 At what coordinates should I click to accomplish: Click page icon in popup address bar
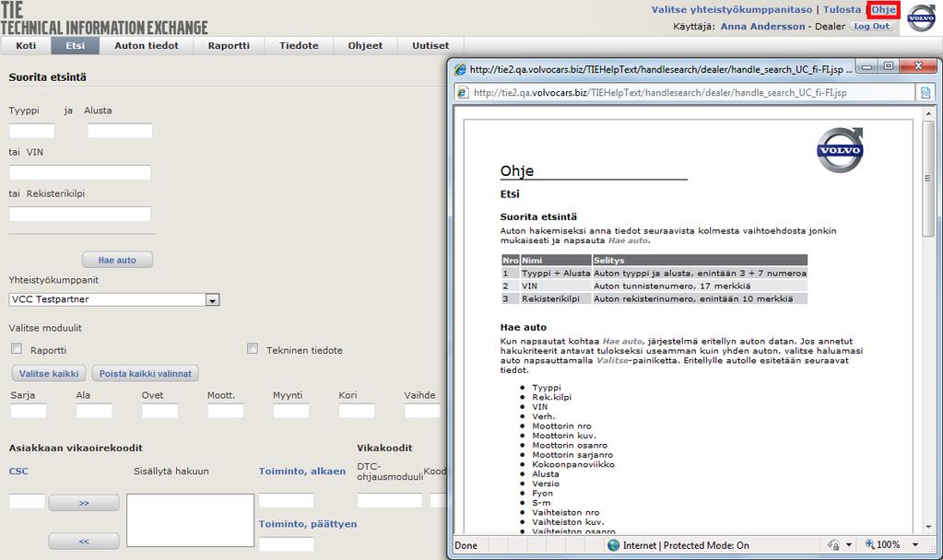[463, 92]
